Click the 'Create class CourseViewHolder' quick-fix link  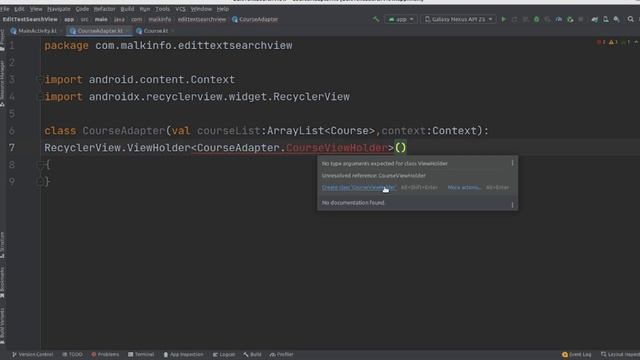click(358, 187)
